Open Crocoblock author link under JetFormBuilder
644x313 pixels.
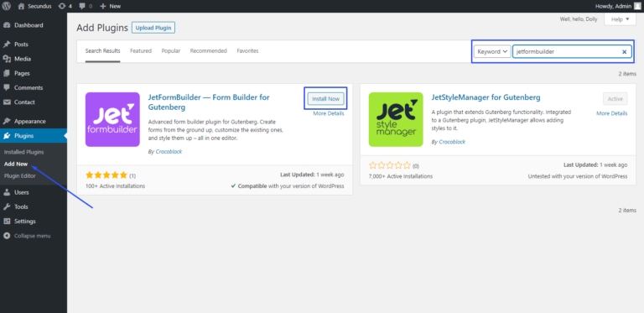coord(169,152)
